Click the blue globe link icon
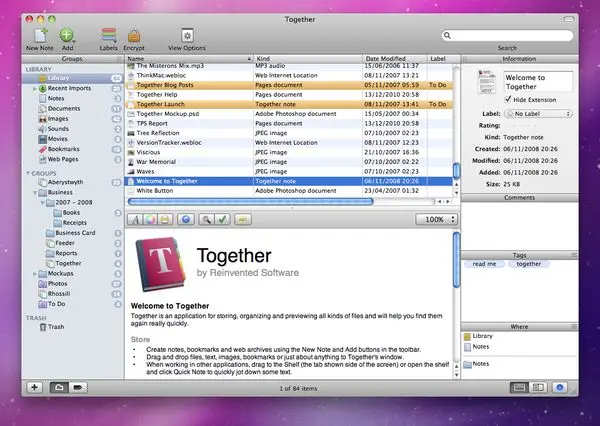The height and width of the screenshot is (426, 600). (186, 219)
